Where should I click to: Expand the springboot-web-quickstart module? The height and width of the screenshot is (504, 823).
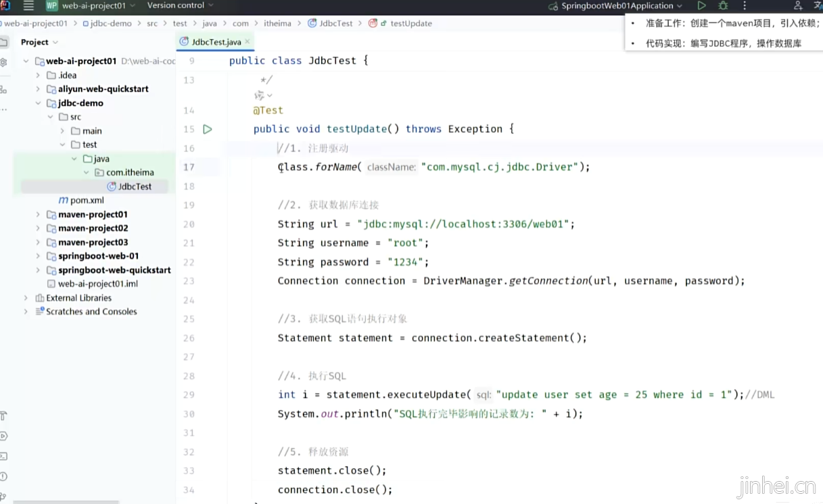pyautogui.click(x=38, y=270)
